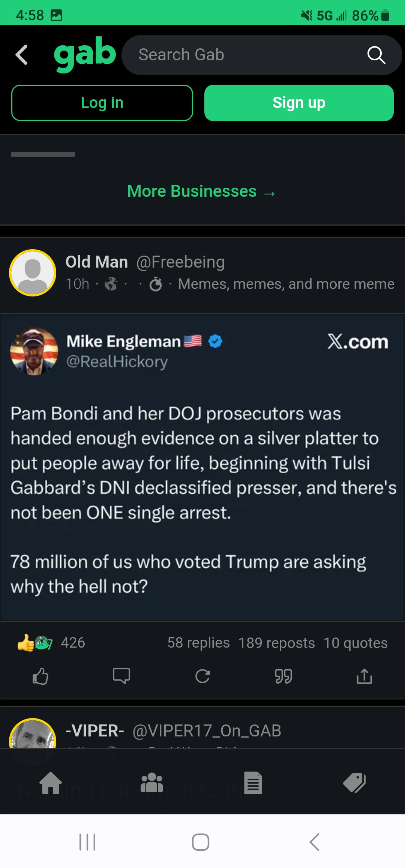Open the More Businesses link
405x868 pixels.
[201, 192]
